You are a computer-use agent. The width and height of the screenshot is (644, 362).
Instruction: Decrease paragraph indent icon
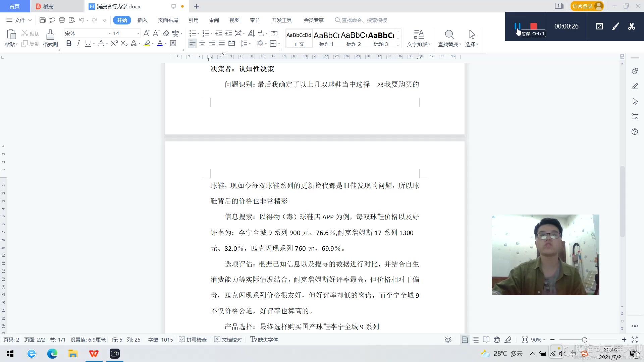pos(219,33)
